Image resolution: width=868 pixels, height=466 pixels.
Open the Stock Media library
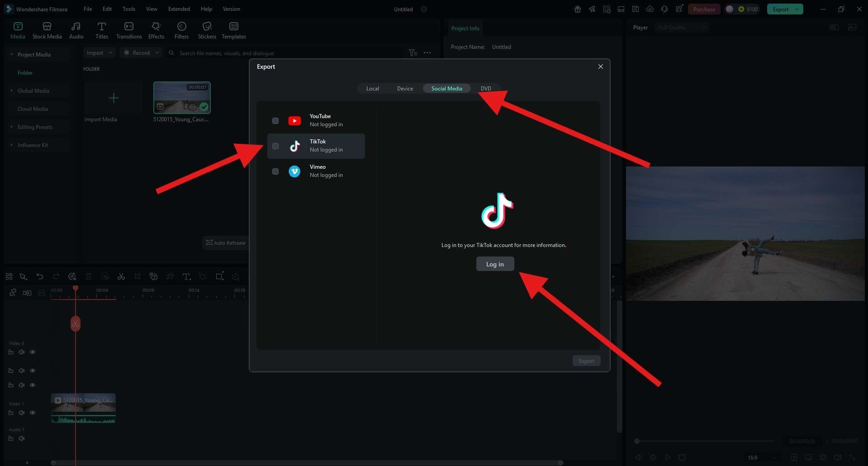47,30
